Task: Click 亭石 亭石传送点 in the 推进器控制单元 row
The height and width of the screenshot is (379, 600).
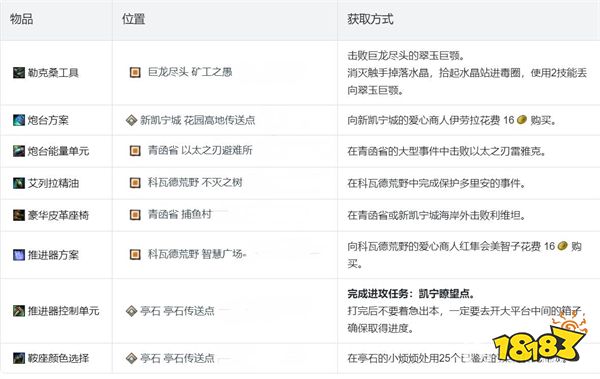Action: coord(177,310)
